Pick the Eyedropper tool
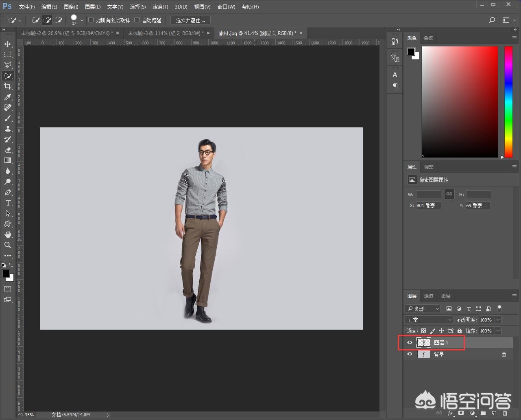 (8, 97)
